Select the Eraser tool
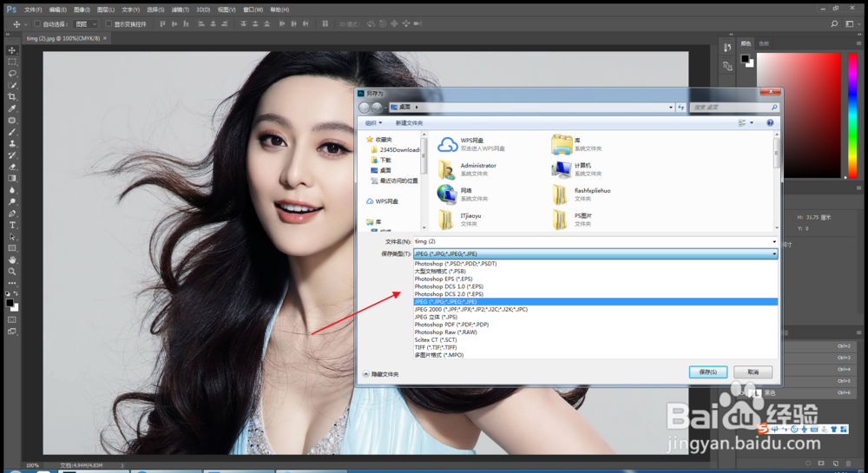 [12, 168]
